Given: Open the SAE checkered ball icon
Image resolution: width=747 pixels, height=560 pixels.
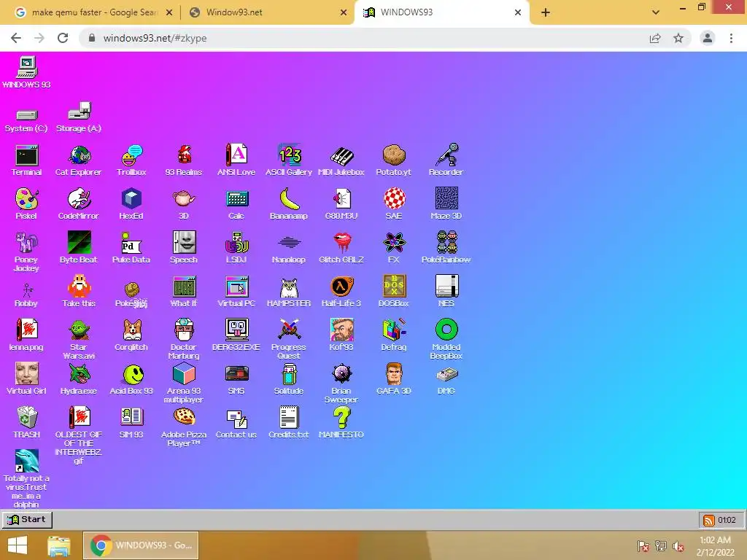Looking at the screenshot, I should 394,204.
